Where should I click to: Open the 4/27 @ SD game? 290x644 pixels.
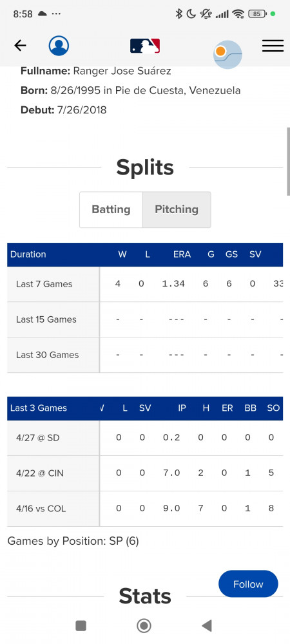[145, 438]
